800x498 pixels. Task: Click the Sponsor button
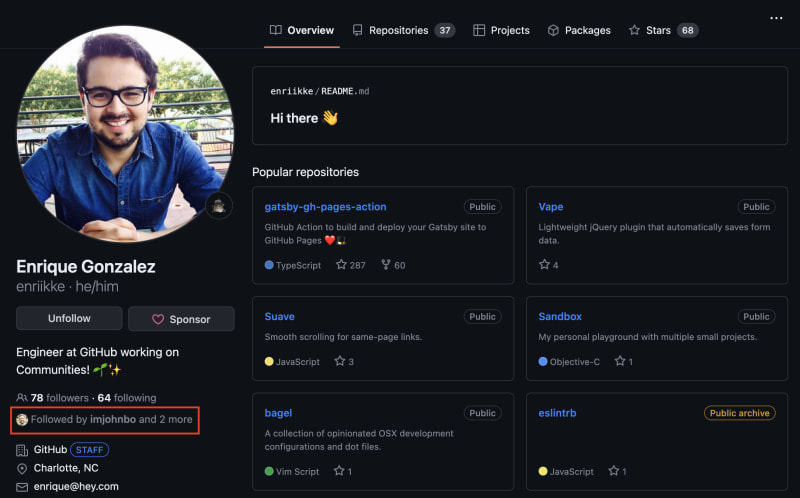pyautogui.click(x=181, y=319)
